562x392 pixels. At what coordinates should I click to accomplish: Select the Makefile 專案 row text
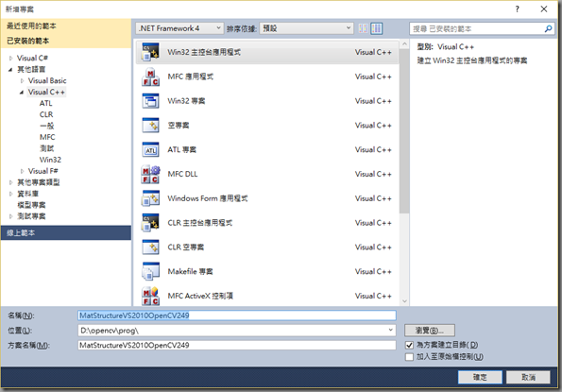(190, 272)
